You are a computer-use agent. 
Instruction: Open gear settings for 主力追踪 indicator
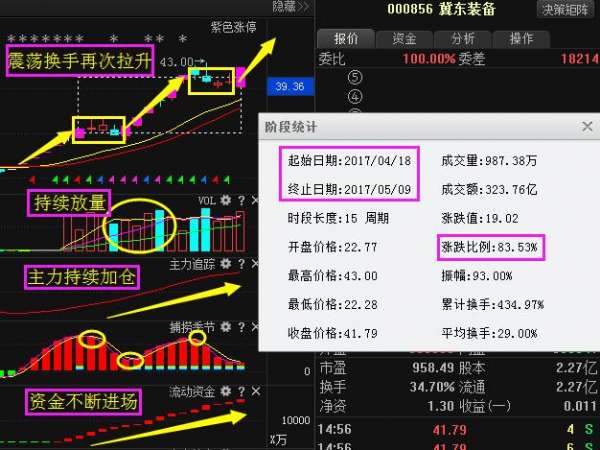[226, 264]
